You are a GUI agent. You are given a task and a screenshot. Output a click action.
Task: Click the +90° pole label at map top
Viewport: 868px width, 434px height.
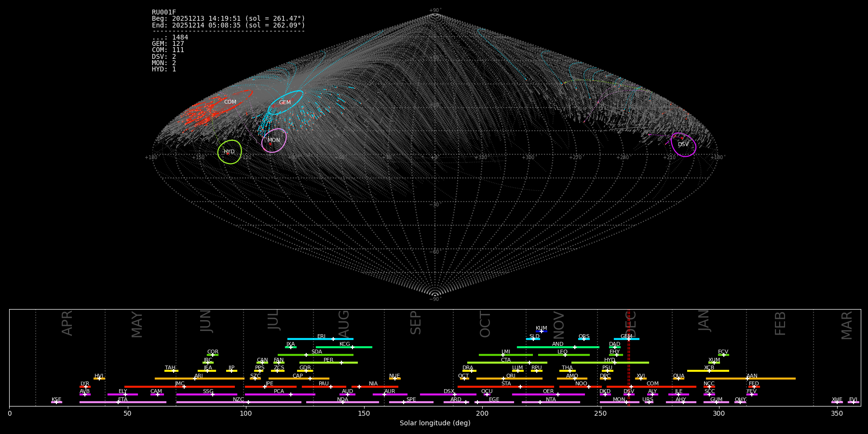(435, 10)
